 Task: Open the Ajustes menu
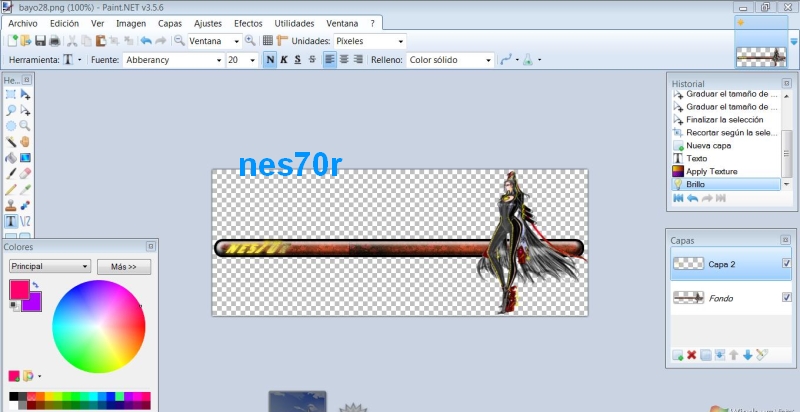click(x=208, y=23)
